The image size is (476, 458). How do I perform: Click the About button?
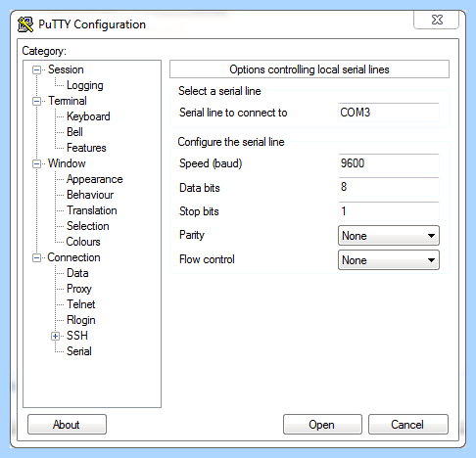tap(67, 425)
